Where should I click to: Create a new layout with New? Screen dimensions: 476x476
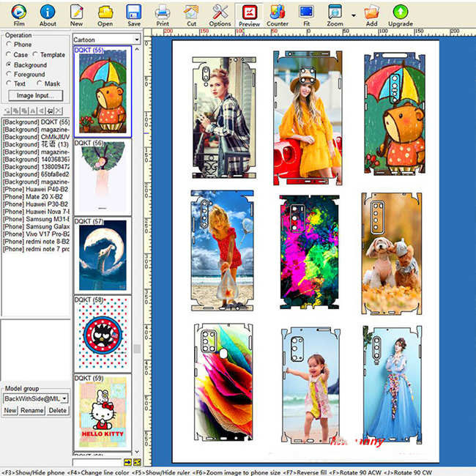[x=76, y=14]
